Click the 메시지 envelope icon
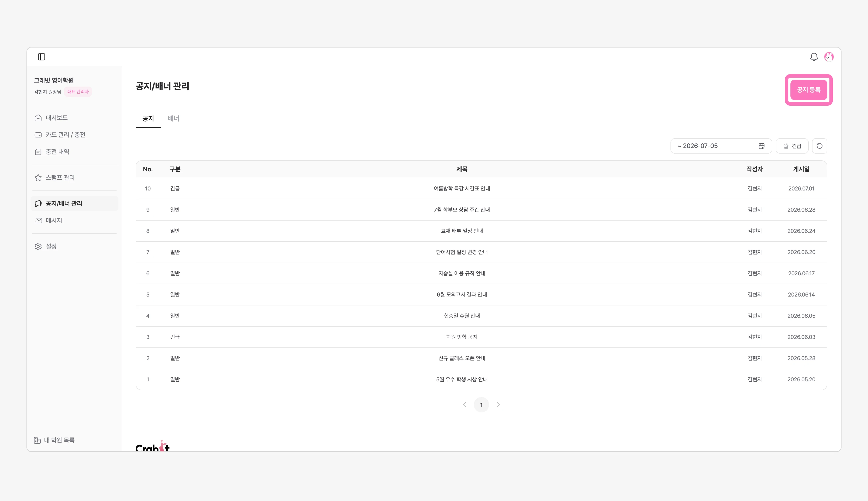868x501 pixels. (x=38, y=221)
